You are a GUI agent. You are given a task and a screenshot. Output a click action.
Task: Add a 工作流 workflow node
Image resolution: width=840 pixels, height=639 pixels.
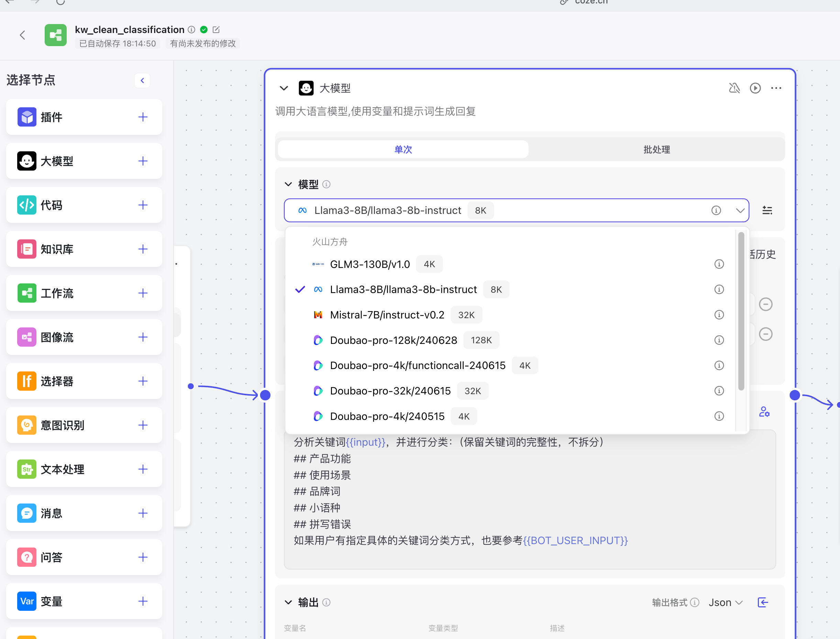point(143,293)
